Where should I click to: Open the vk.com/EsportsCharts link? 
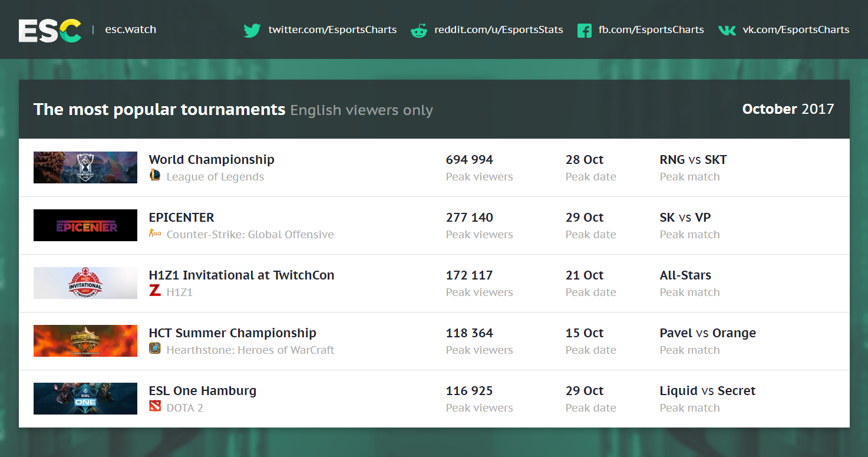796,29
